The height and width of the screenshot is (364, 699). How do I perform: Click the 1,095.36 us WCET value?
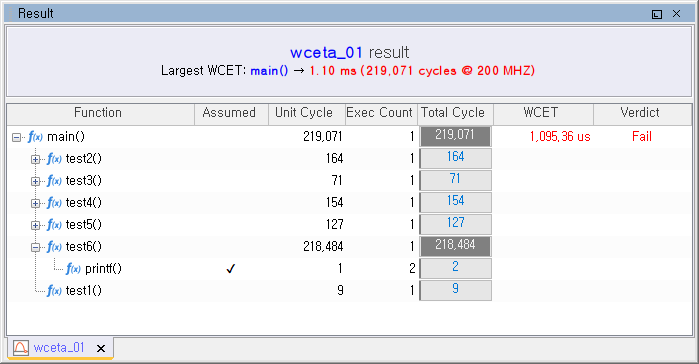point(560,137)
